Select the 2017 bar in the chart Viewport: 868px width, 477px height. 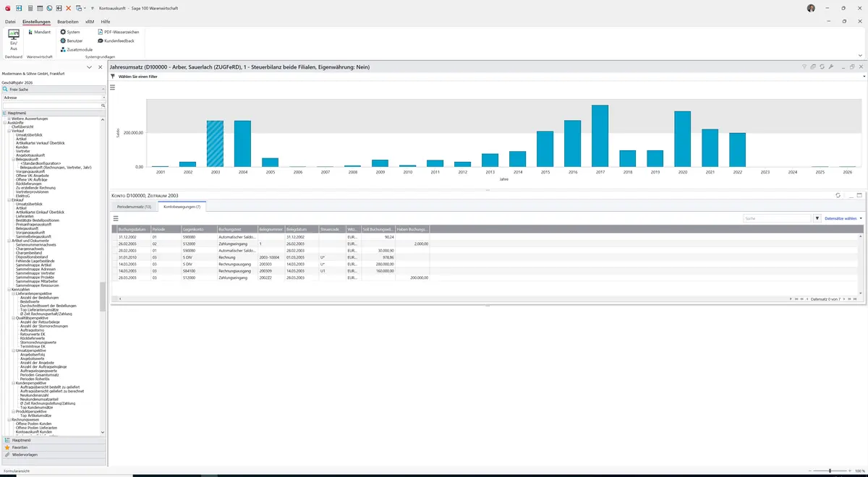click(x=600, y=136)
